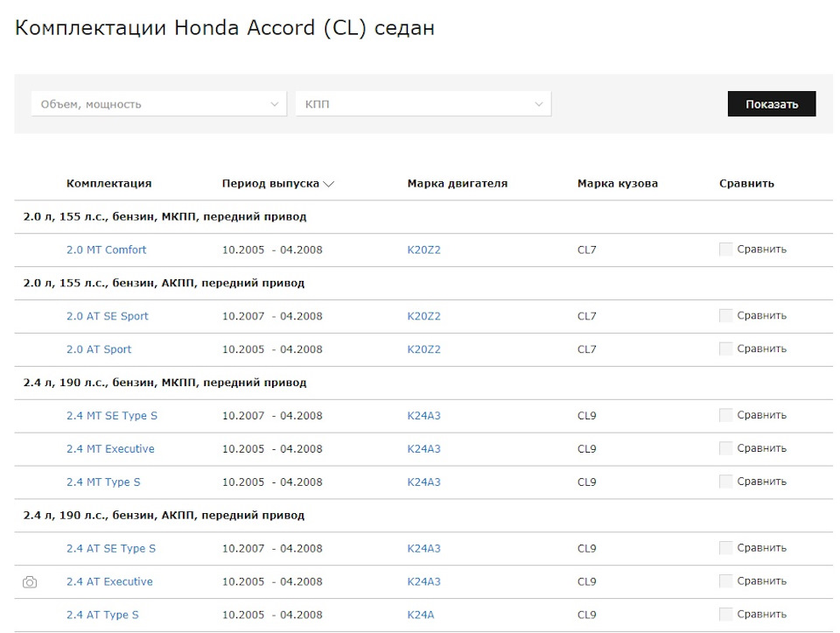Tick Сравнить checkbox for 2.4 MT Executive
The image size is (840, 633).
coord(725,448)
